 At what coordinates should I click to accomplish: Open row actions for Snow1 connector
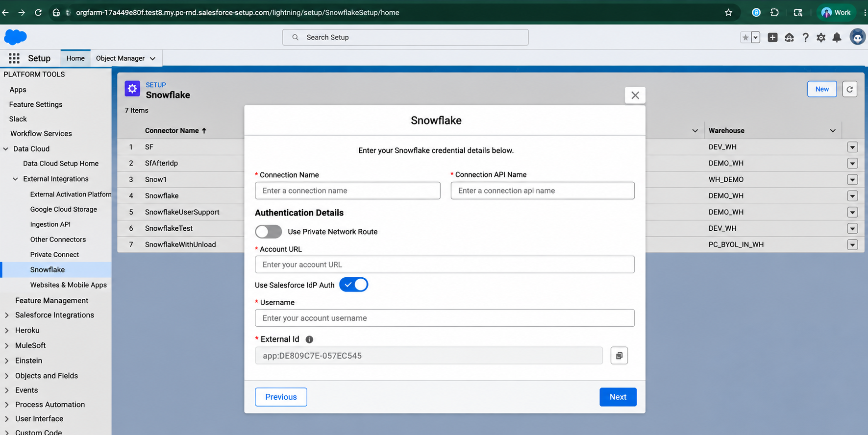(852, 180)
